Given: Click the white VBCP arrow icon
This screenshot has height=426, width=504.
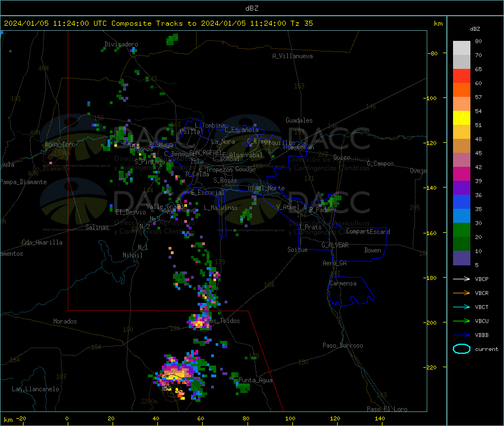Looking at the screenshot, I should tap(461, 279).
